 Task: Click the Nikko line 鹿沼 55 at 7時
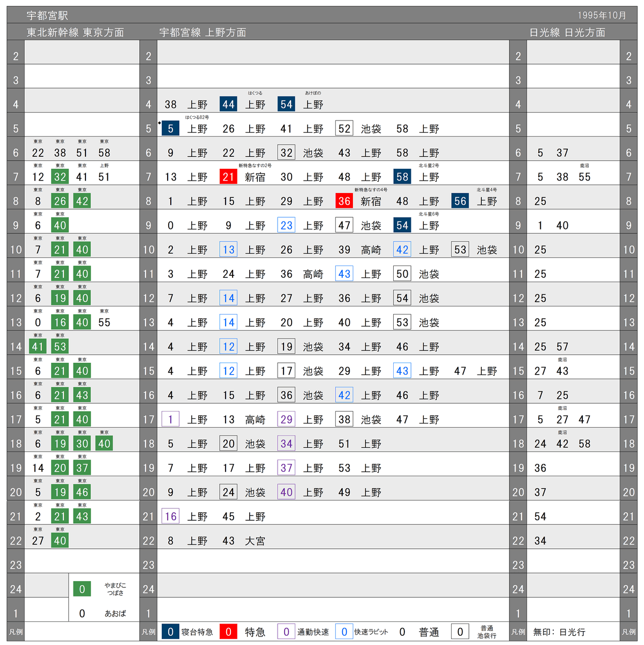point(584,177)
